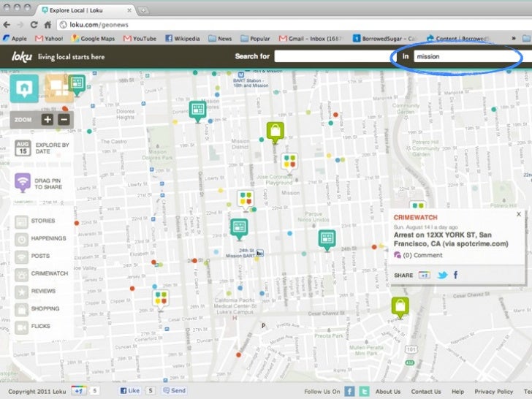Screen dimensions: 532x399
Task: Zoom in with the plus button
Action: click(47, 119)
